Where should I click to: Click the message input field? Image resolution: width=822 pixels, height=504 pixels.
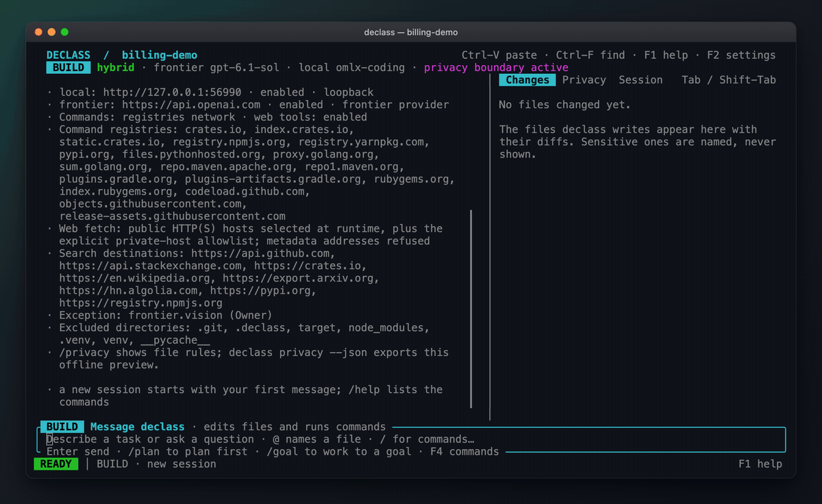point(411,440)
